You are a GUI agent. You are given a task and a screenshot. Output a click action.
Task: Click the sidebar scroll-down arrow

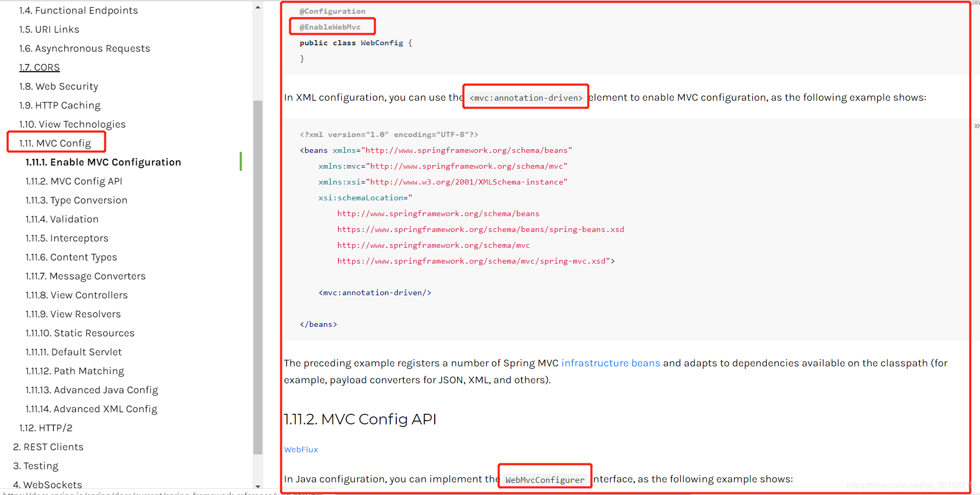coord(258,487)
